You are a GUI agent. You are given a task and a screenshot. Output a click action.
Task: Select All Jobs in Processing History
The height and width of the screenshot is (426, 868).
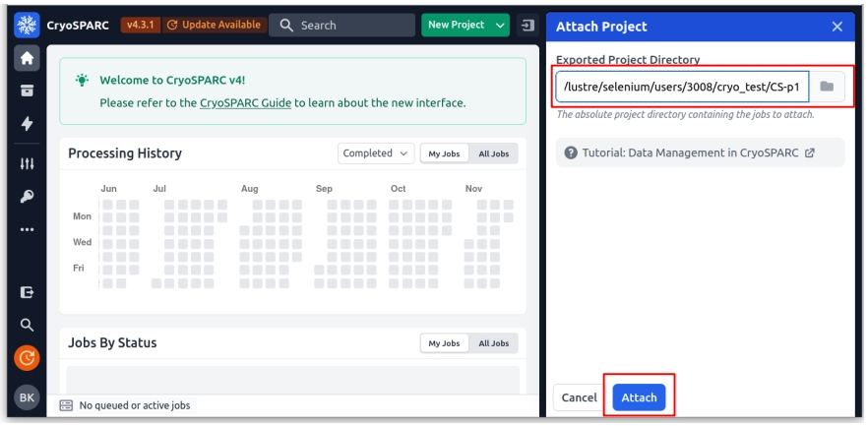pos(493,153)
